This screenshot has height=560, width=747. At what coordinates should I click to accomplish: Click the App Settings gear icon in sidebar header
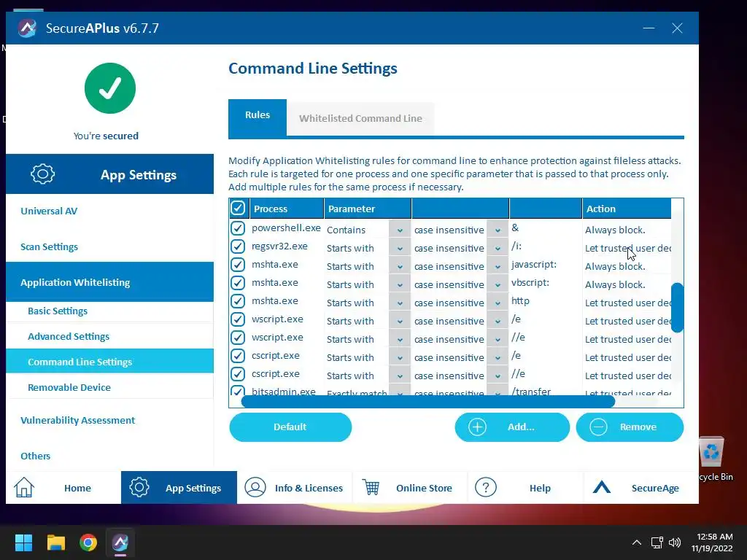(x=43, y=174)
